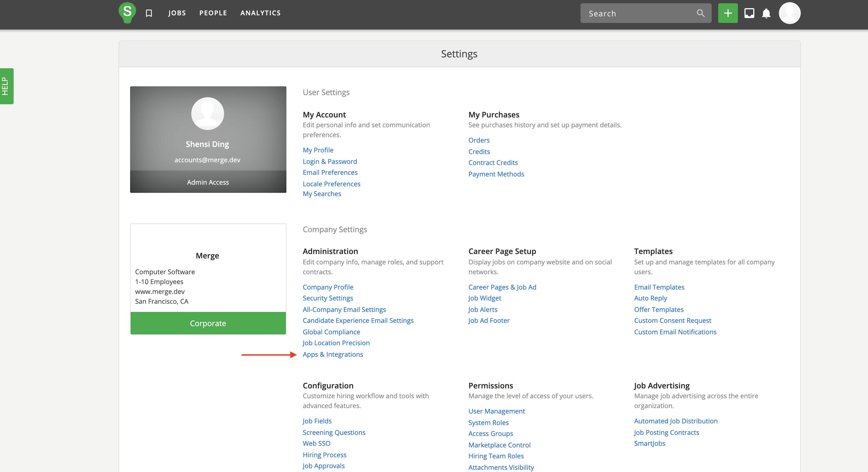Click the PEOPLE navigation tab
The height and width of the screenshot is (472, 868).
tap(213, 13)
